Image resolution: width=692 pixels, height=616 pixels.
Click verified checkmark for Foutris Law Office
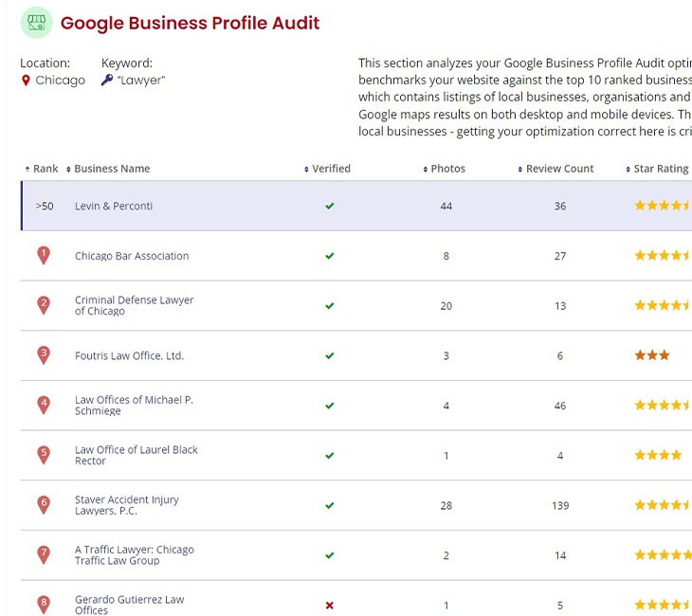click(x=329, y=356)
